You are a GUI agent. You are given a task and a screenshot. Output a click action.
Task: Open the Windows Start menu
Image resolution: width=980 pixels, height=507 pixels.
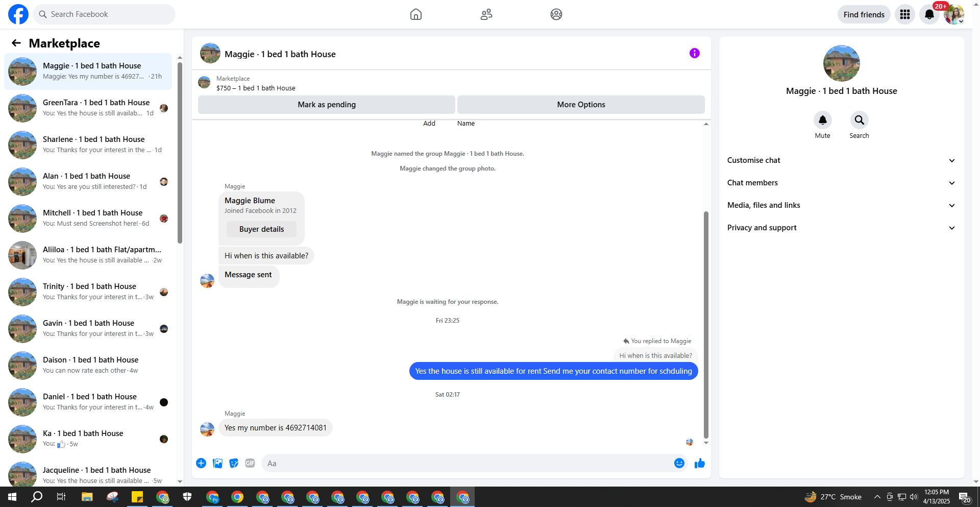click(12, 497)
